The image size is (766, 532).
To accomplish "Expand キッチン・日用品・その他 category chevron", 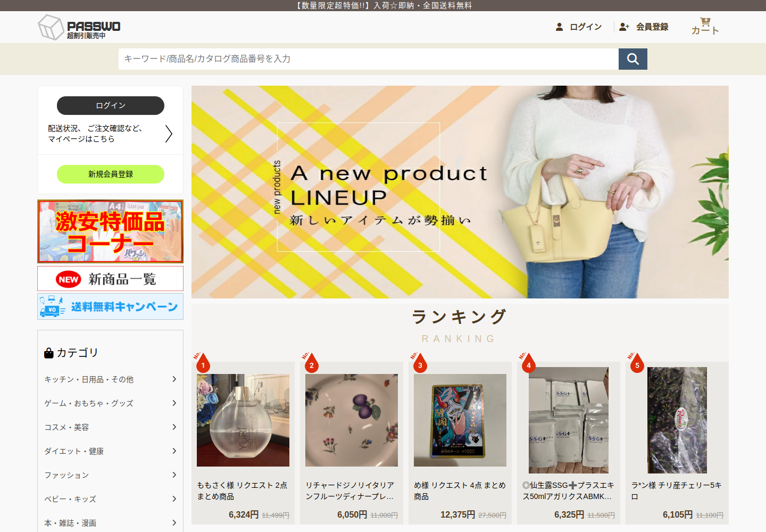I will [x=174, y=379].
